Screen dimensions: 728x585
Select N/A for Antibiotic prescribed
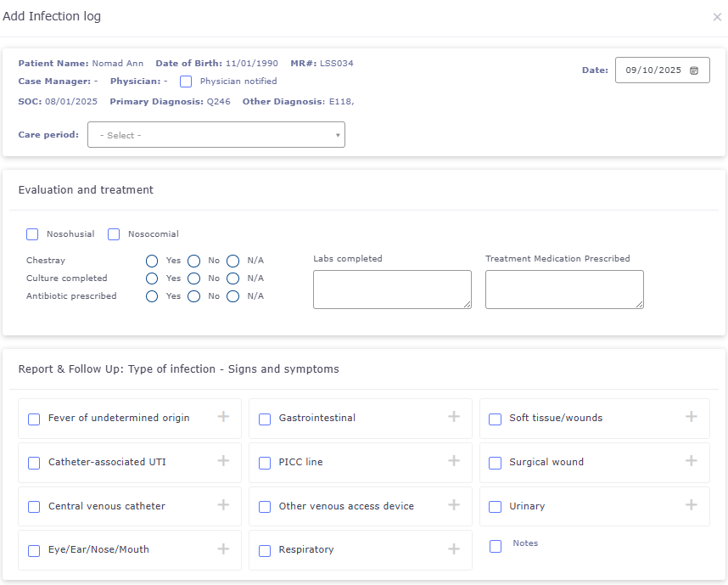233,296
